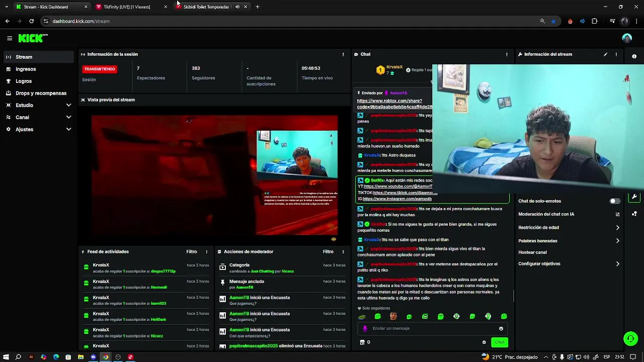The image size is (644, 362).
Task: Click the chat identity purple icon
Action: coord(365,328)
